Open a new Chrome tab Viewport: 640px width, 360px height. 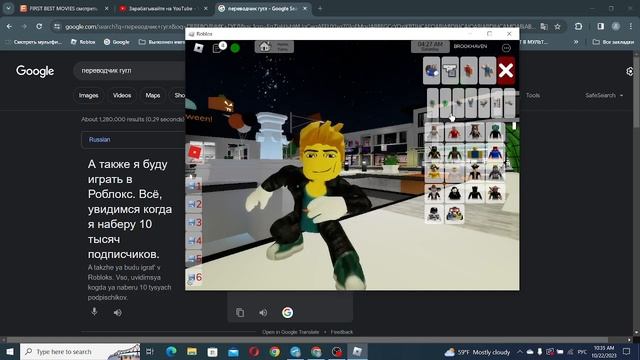pyautogui.click(x=320, y=9)
